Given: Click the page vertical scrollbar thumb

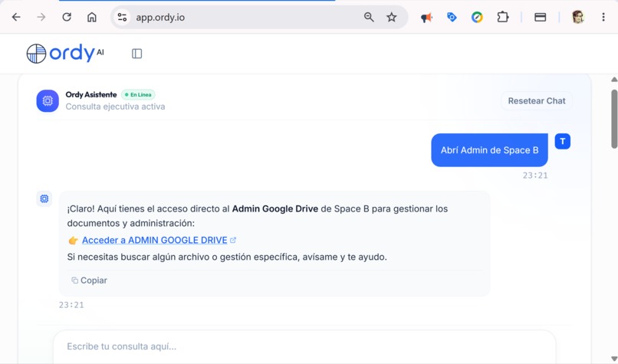Looking at the screenshot, I should click(x=614, y=119).
